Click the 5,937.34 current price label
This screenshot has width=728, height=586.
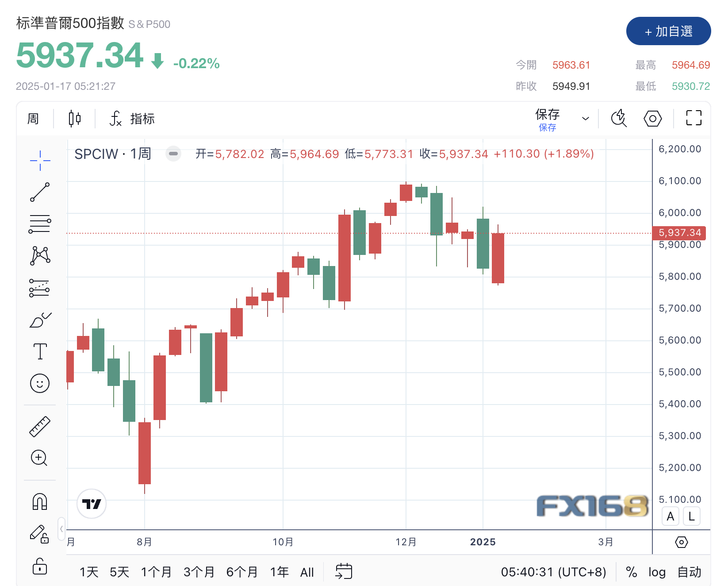(679, 233)
